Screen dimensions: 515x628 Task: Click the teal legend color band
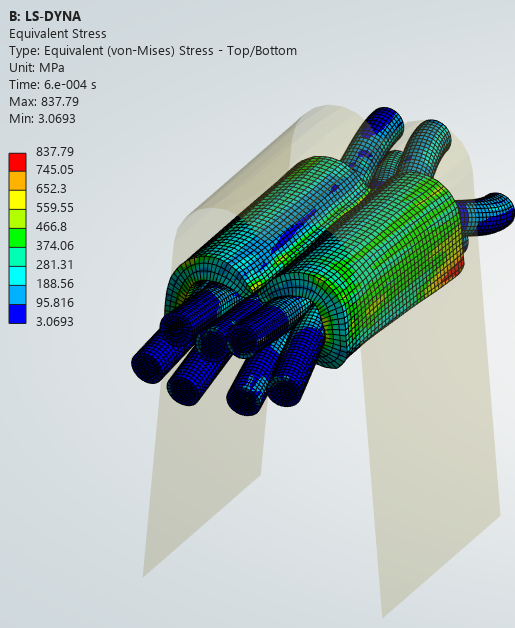tap(18, 257)
